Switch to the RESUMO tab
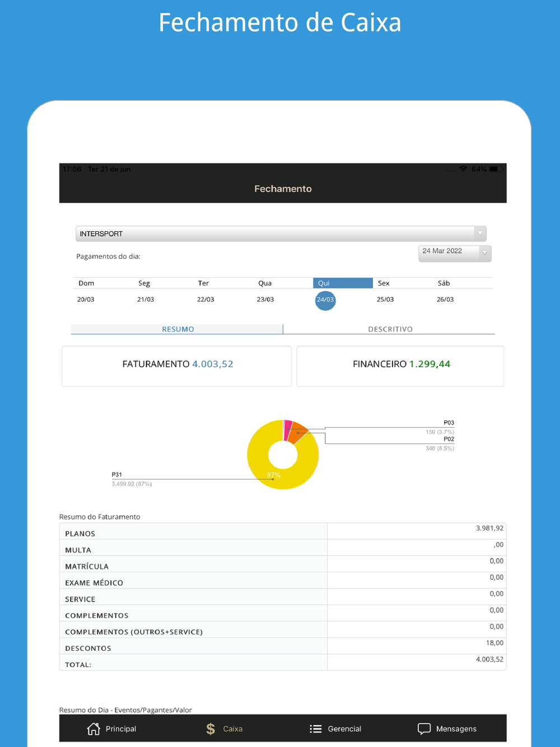Screen dimensions: 560x747 [x=178, y=329]
